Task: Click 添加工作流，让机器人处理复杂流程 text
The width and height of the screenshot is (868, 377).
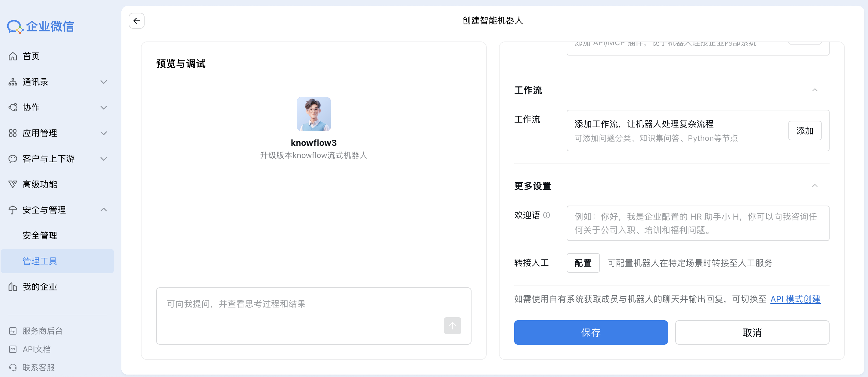Action: (x=644, y=124)
